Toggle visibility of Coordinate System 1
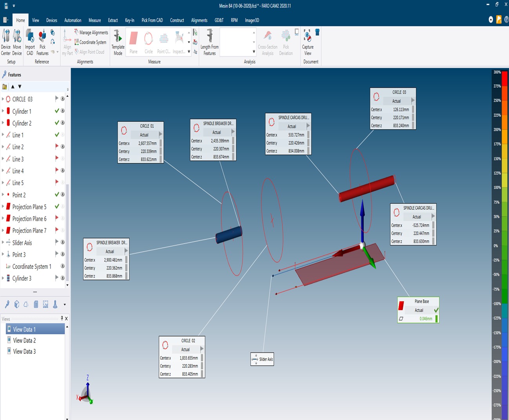509x420 pixels. (62, 266)
